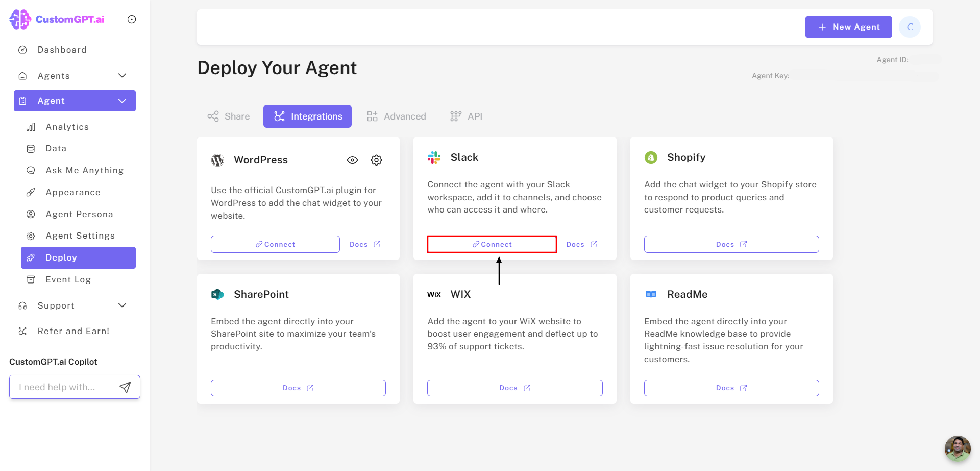This screenshot has height=471, width=980.
Task: Click the WIX logo icon
Action: 434,294
